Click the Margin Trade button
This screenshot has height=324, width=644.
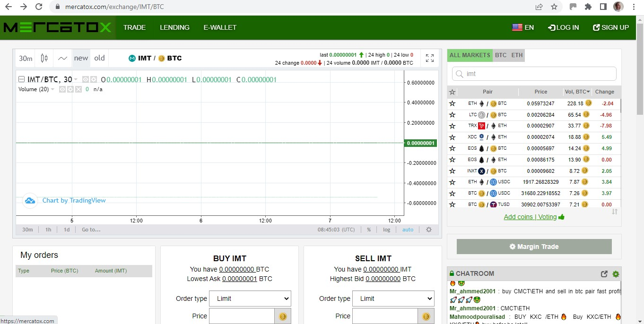(x=534, y=247)
